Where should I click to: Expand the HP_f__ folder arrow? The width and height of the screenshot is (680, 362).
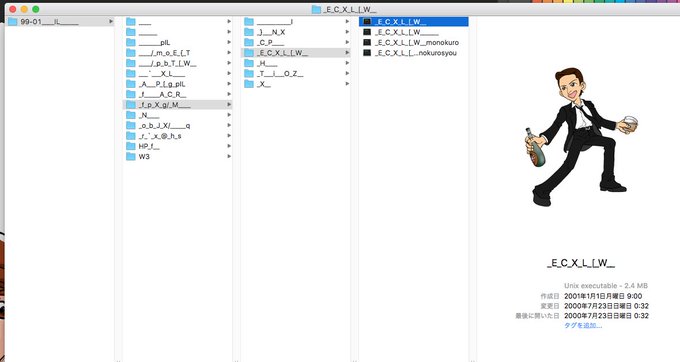click(229, 146)
